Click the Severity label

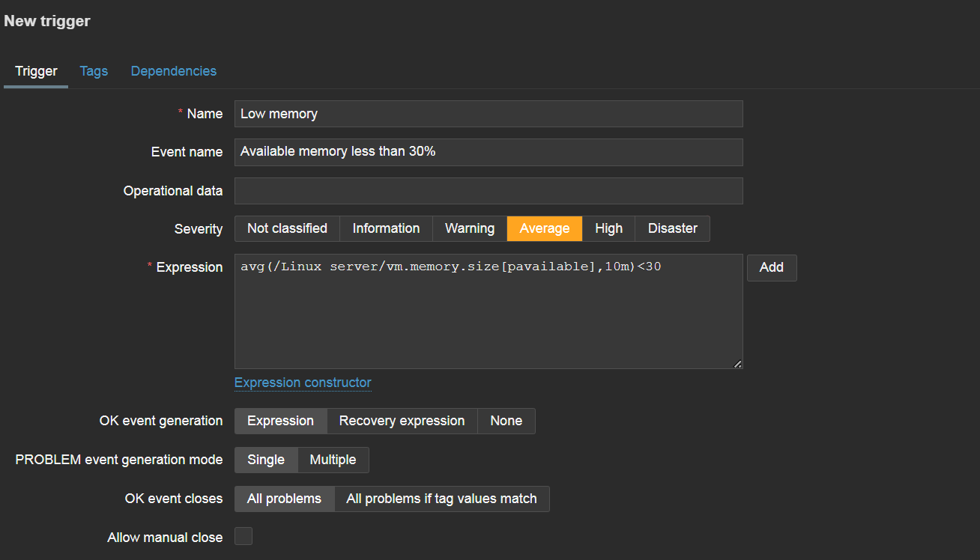point(199,229)
